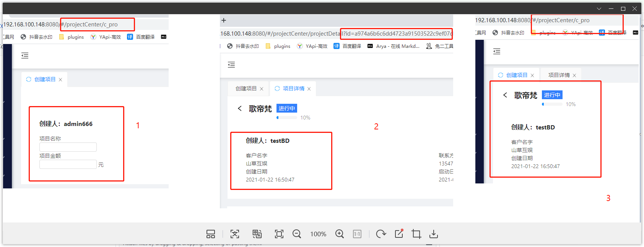
Task: Open 百度翻译 bookmark in left screenshot
Action: pos(141,37)
